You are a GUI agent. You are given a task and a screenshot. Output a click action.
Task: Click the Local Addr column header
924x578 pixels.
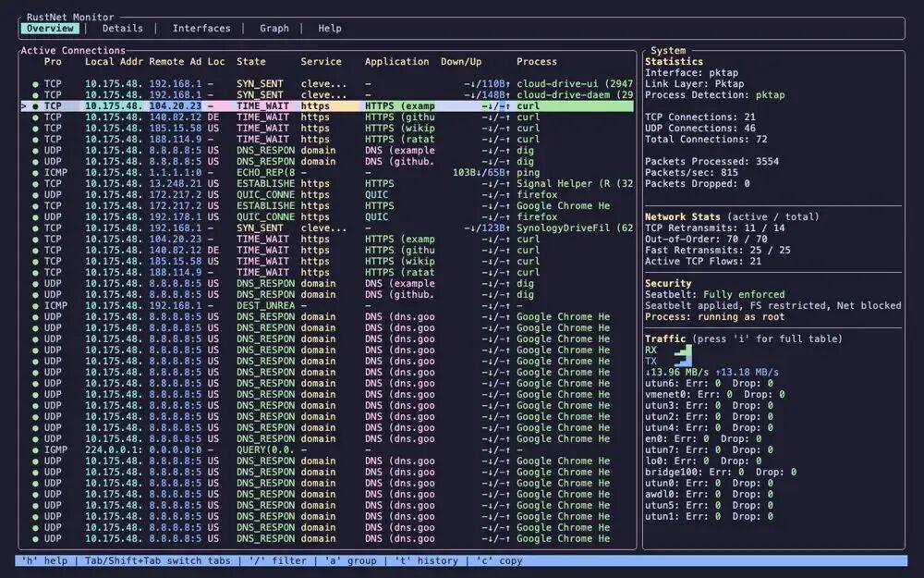point(114,61)
